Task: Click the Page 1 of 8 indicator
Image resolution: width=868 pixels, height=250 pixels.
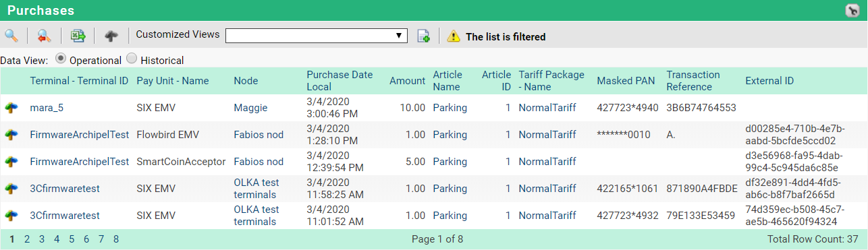Action: (x=437, y=239)
